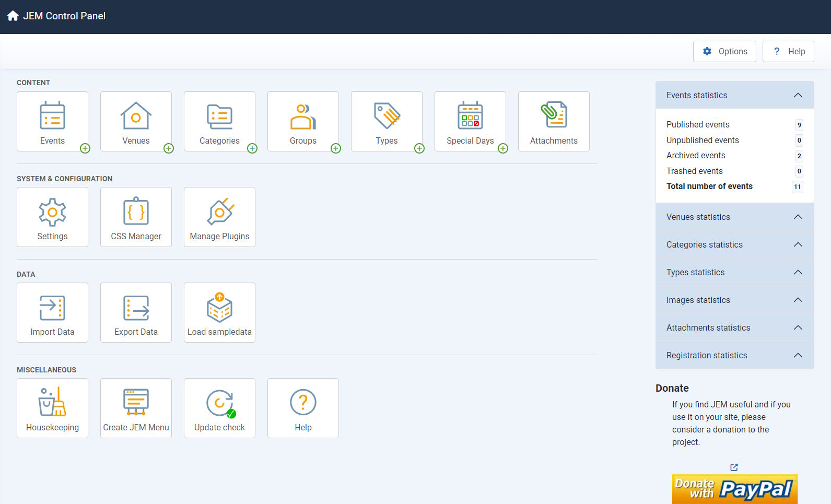Viewport: 831px width, 504px height.
Task: Add a new event with plus icon
Action: [85, 148]
